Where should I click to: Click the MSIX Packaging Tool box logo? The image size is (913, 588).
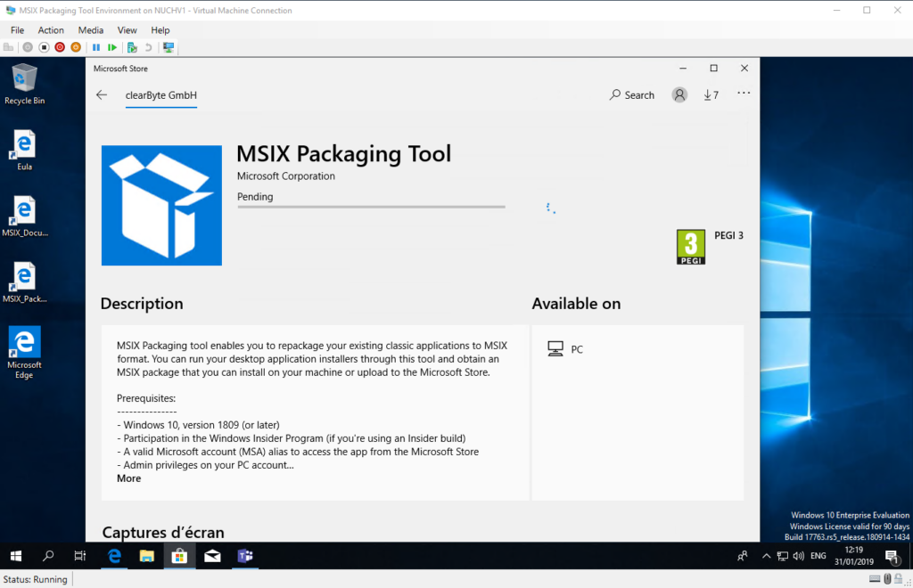point(161,205)
